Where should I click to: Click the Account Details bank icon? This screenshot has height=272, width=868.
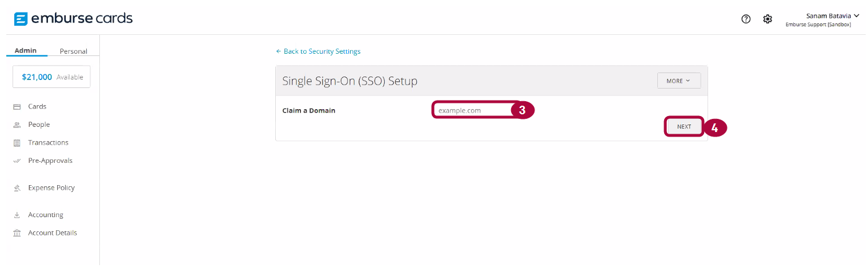[17, 233]
